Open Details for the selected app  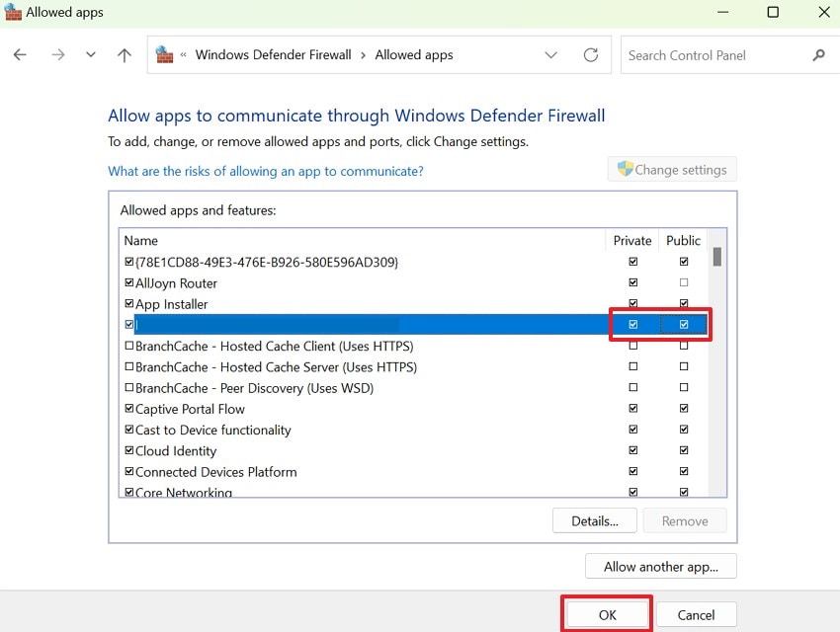(x=595, y=520)
